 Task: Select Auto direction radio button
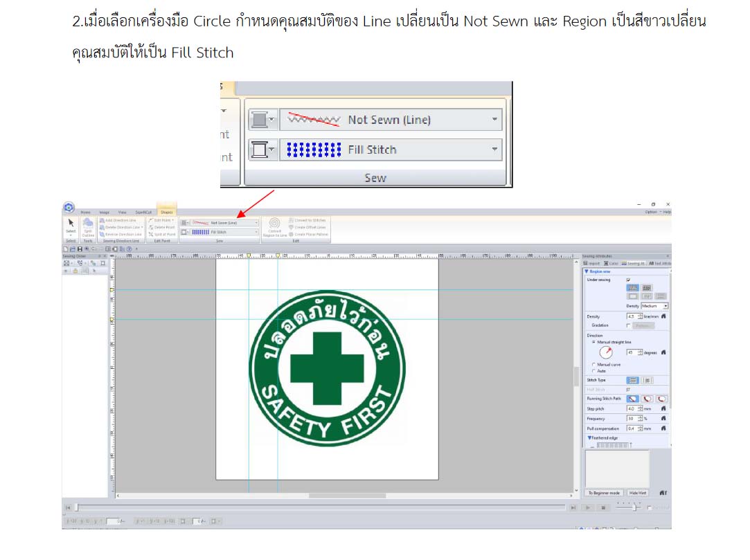[x=593, y=370]
